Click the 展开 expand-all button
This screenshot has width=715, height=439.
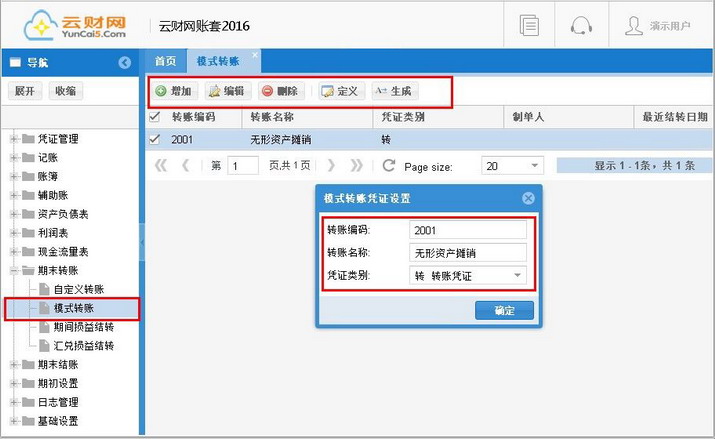[25, 91]
